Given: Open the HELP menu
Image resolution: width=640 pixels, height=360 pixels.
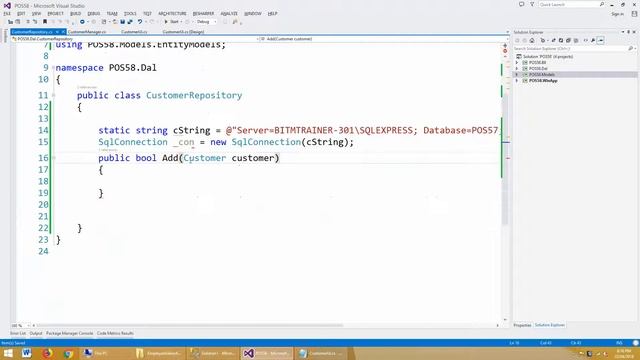Looking at the screenshot, I should pos(273,13).
